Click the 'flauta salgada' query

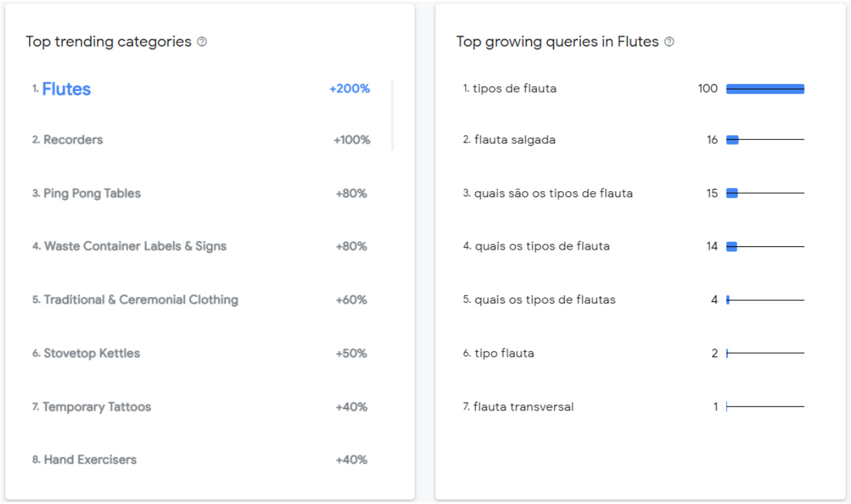pos(514,140)
